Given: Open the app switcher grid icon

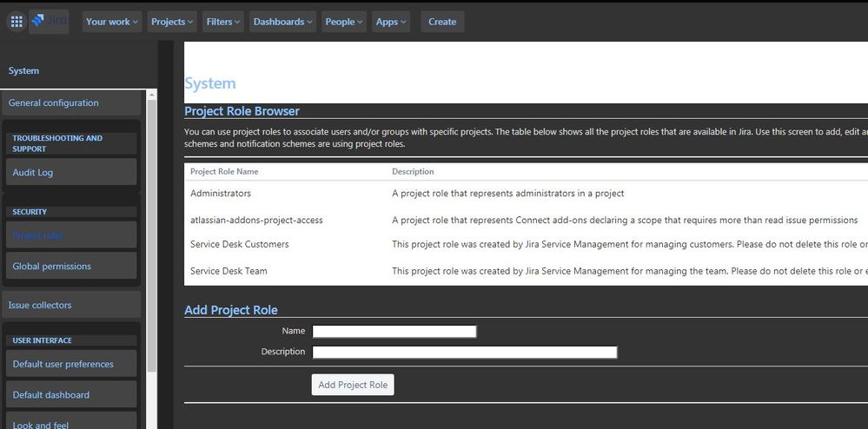Looking at the screenshot, I should [17, 22].
